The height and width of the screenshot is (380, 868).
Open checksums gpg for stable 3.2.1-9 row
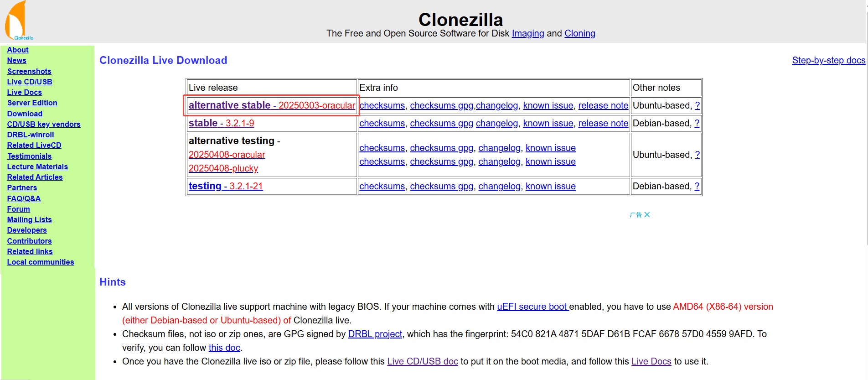(442, 123)
